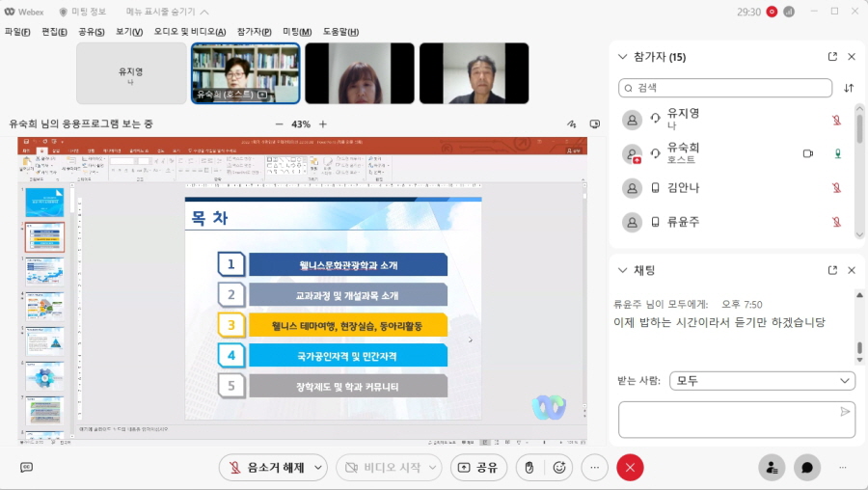The image size is (868, 490).
Task: Open the reactions smiley icon
Action: [x=559, y=468]
